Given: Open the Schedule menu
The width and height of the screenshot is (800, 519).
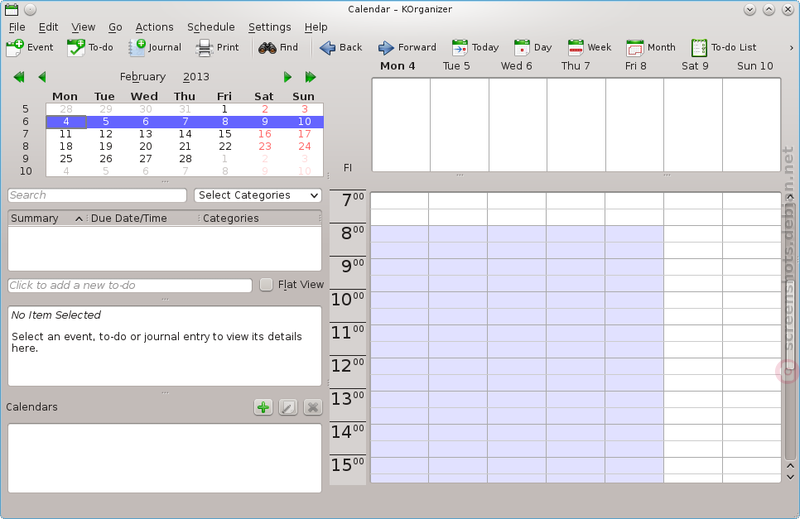Looking at the screenshot, I should [x=211, y=27].
